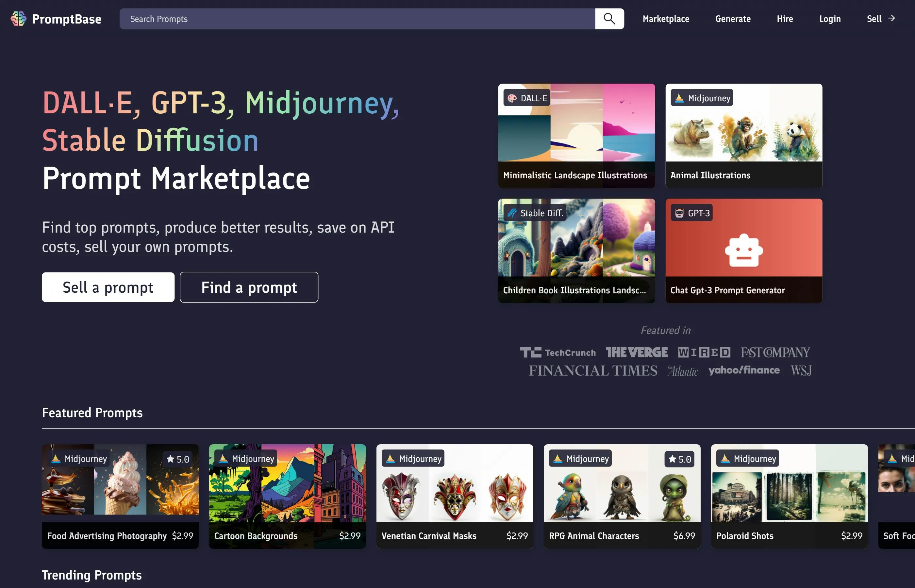Screen dimensions: 915x588
Task: Click the 5.0 star rating on RPG Animal Characters
Action: 680,459
